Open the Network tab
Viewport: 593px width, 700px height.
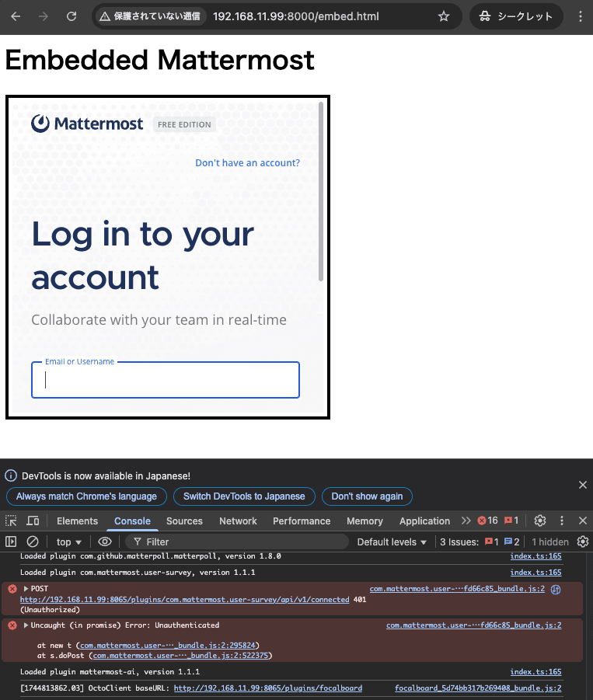coord(238,521)
